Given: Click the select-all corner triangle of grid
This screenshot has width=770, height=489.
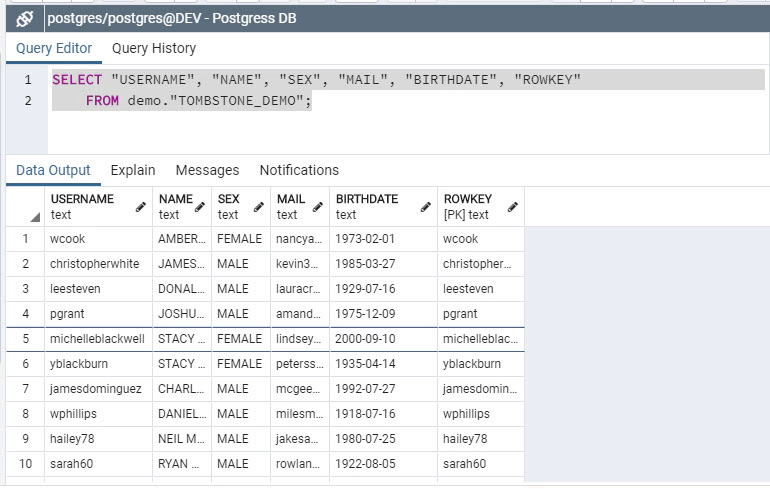Looking at the screenshot, I should 35,217.
